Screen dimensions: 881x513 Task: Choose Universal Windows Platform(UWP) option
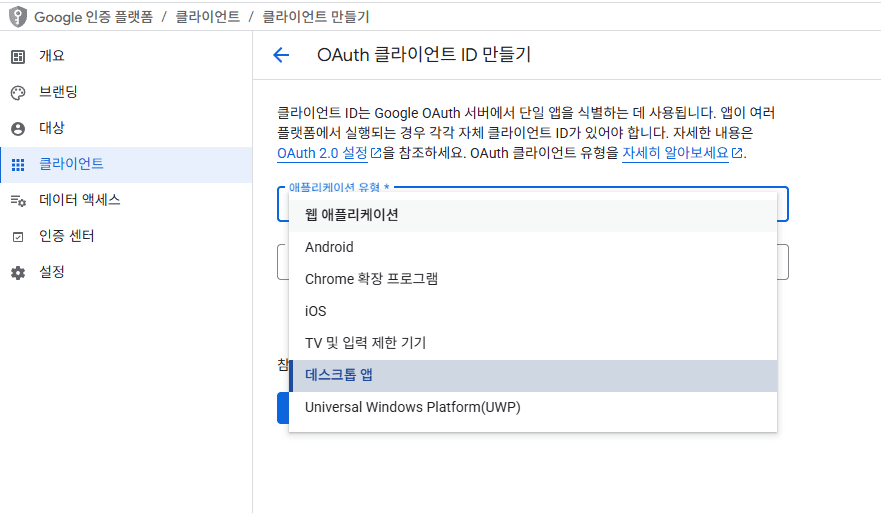[533, 407]
